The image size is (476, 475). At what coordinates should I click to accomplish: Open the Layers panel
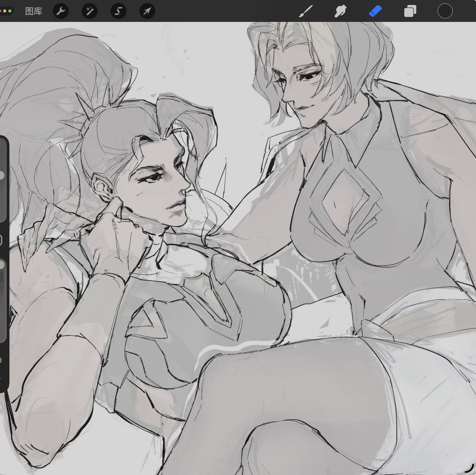pos(410,11)
